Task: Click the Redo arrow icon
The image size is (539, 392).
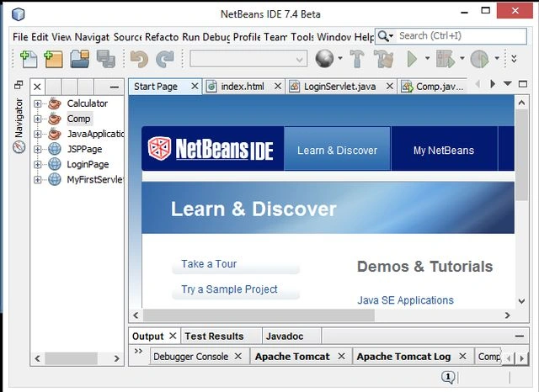Action: pos(165,59)
